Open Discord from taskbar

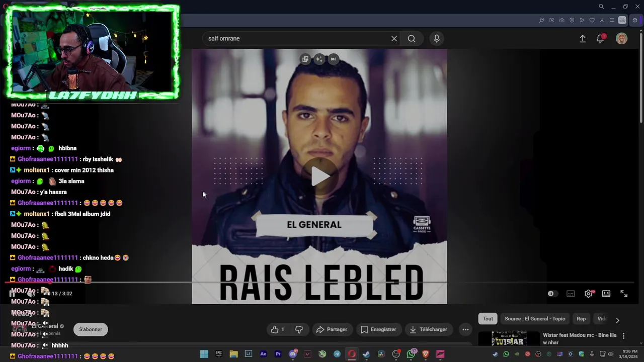293,354
